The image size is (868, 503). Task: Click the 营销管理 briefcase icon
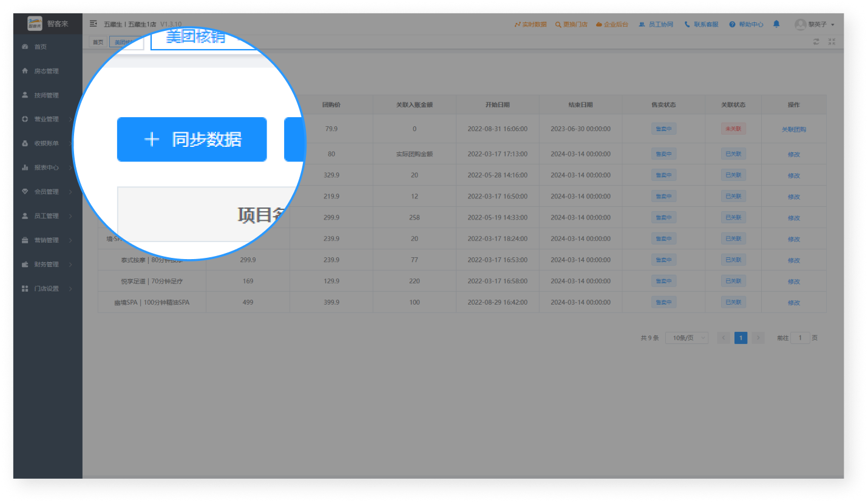pos(25,240)
